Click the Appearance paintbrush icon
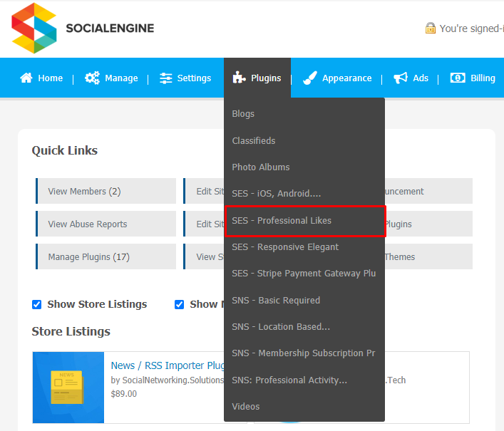504x431 pixels. tap(310, 78)
